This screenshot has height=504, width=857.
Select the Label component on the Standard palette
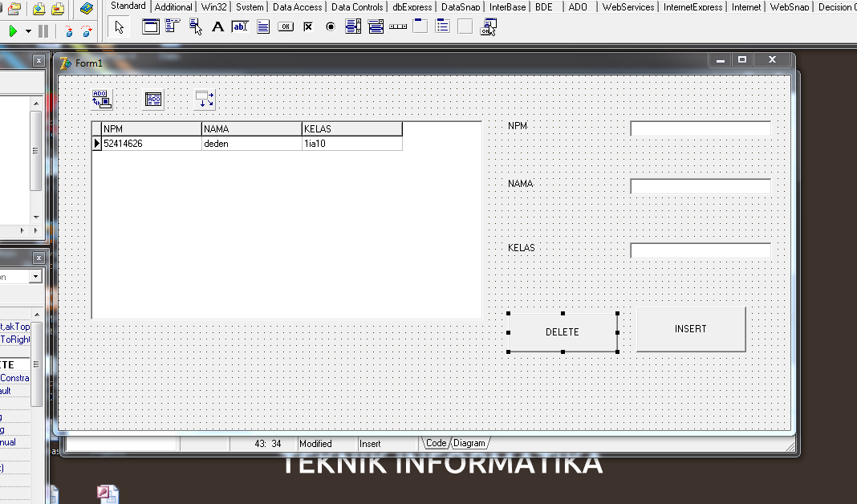(x=217, y=26)
